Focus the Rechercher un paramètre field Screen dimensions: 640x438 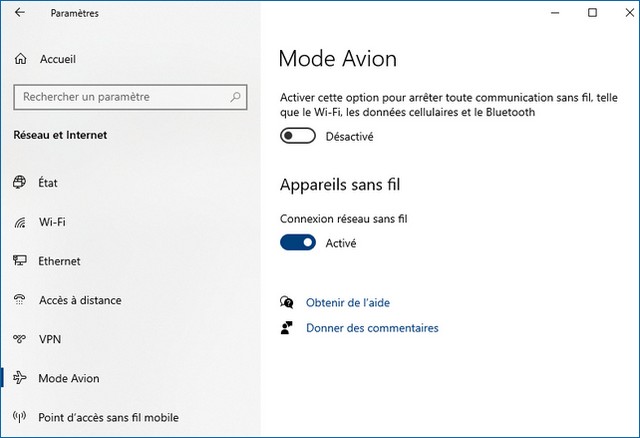pos(120,97)
